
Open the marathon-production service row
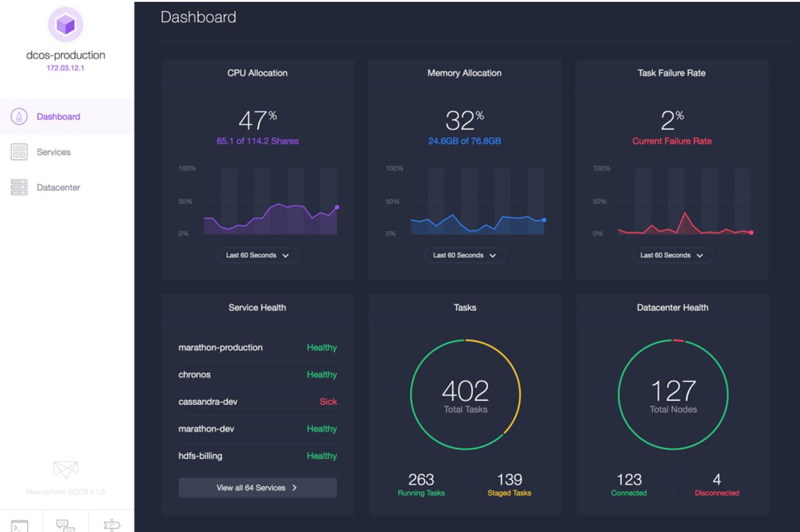click(x=257, y=347)
